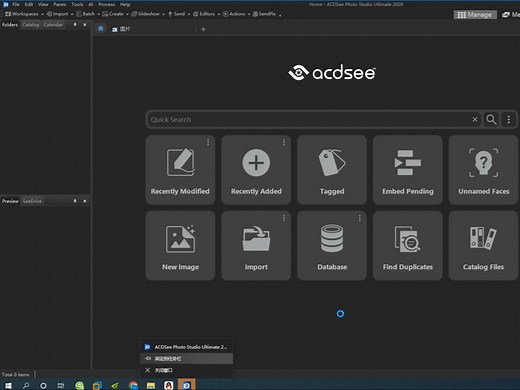This screenshot has width=520, height=390.
Task: Open the Embed Pending tile
Action: (408, 170)
